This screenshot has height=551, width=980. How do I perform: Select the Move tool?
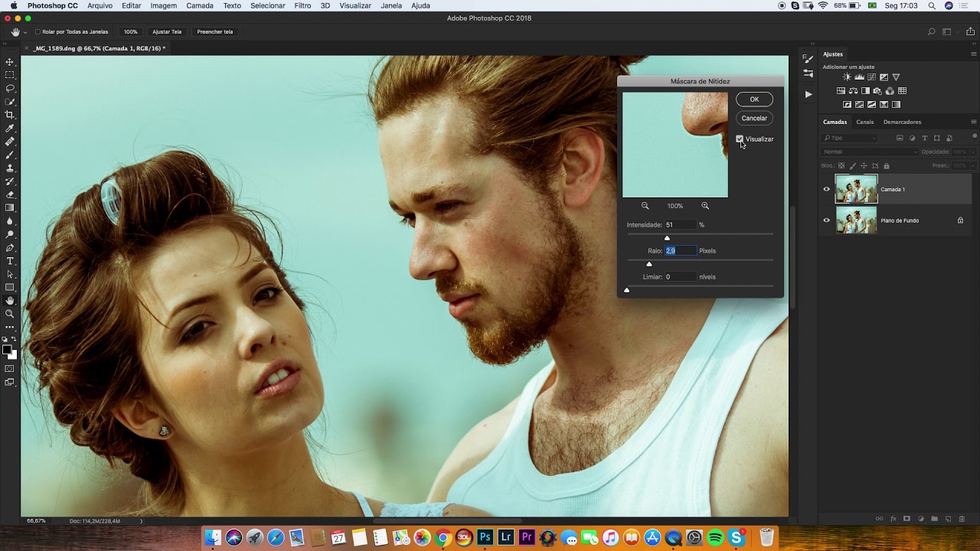pos(10,62)
